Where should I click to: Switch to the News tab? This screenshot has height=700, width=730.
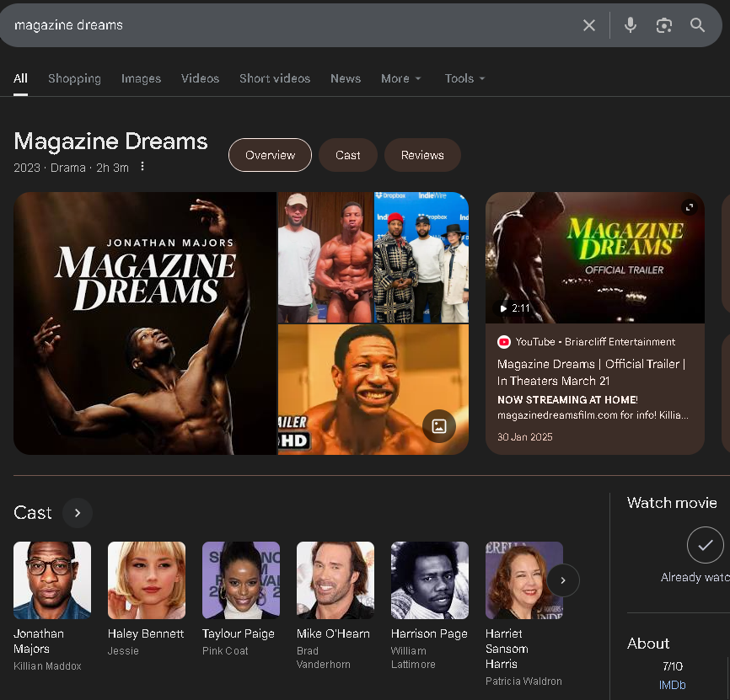pyautogui.click(x=346, y=78)
